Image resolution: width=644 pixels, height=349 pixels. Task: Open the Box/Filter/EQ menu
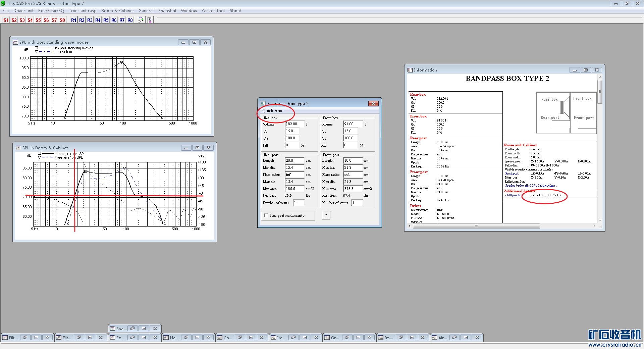click(x=51, y=11)
